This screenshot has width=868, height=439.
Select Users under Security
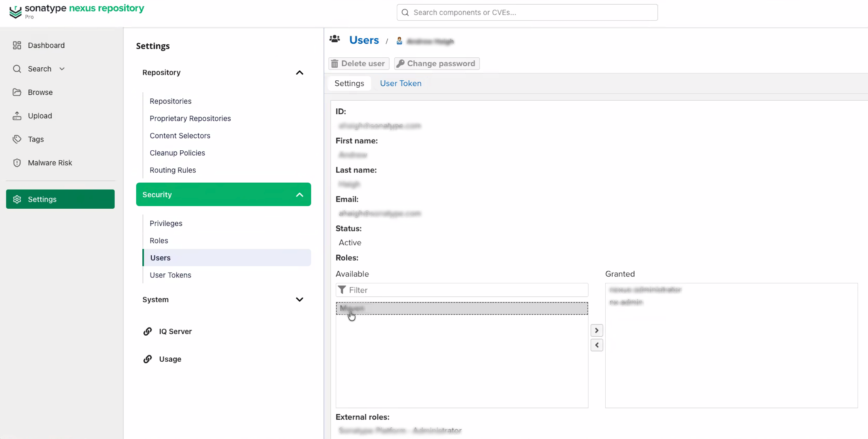click(x=227, y=258)
